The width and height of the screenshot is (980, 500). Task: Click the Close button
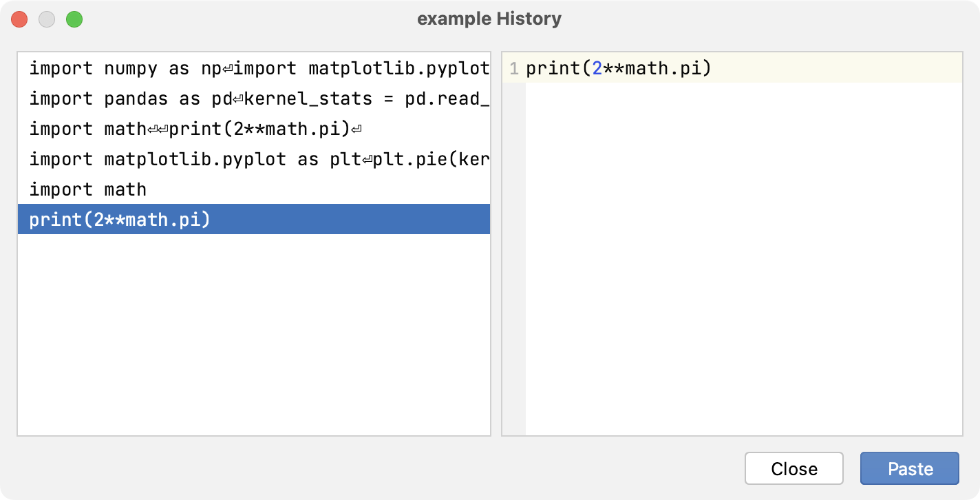click(793, 468)
